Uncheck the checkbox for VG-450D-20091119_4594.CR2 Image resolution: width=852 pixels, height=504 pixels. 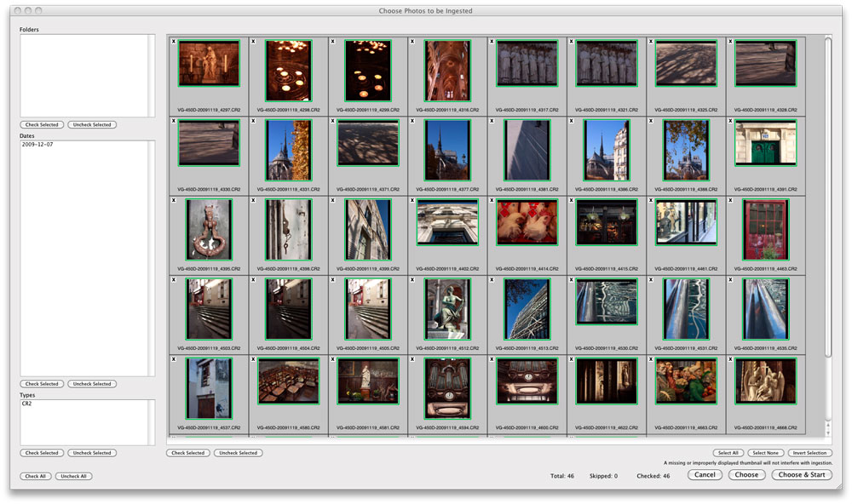pos(412,359)
